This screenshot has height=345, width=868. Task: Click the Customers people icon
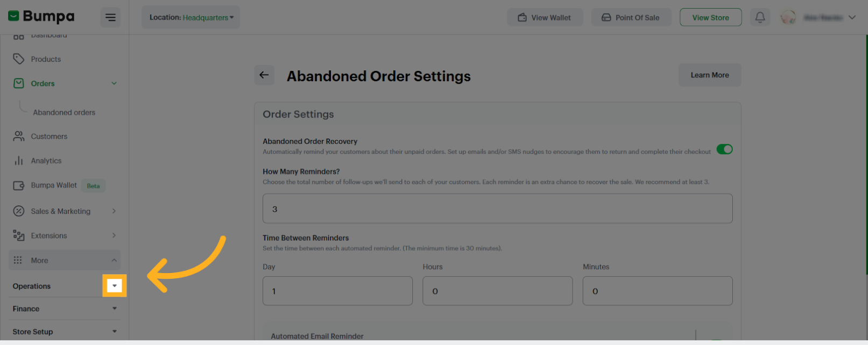click(x=19, y=136)
